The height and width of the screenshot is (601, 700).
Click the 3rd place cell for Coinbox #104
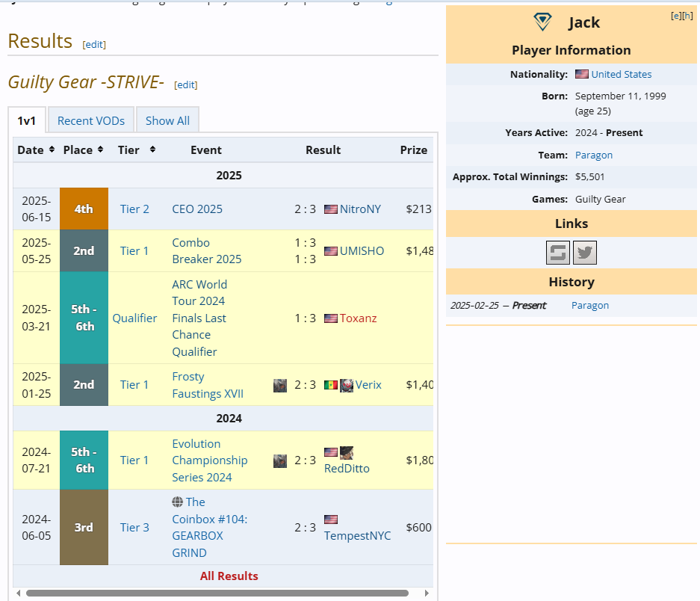84,527
